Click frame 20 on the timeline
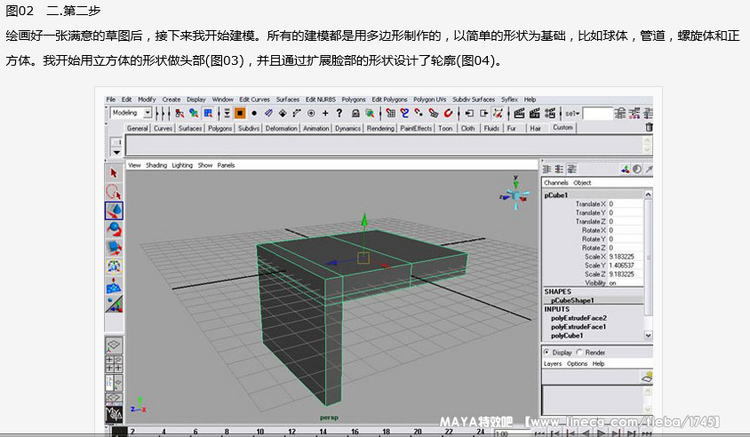The width and height of the screenshot is (750, 437). pos(417,431)
